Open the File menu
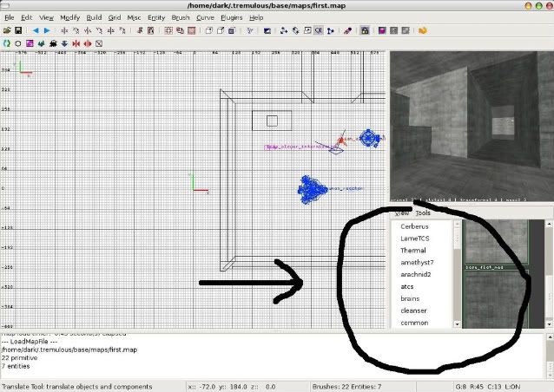This screenshot has height=392, width=554. tap(10, 17)
